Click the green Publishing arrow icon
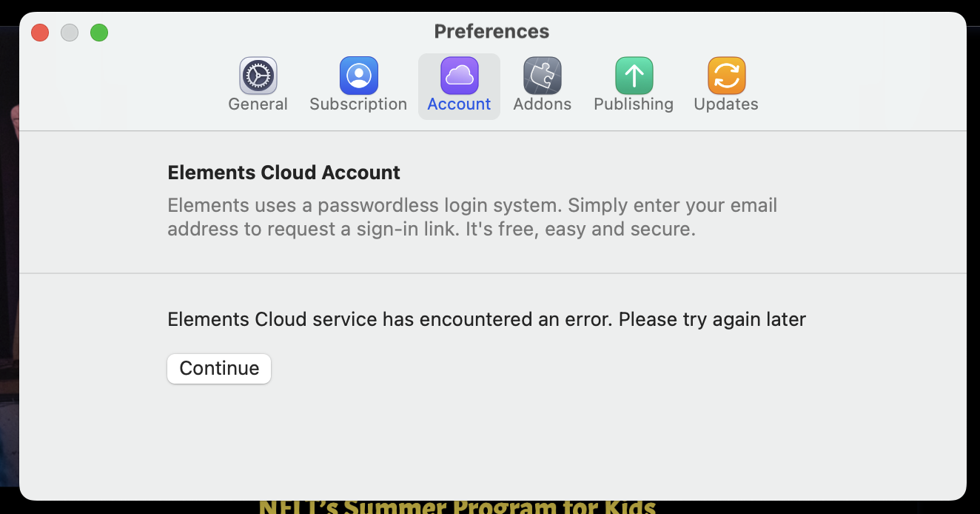980x514 pixels. pyautogui.click(x=634, y=76)
